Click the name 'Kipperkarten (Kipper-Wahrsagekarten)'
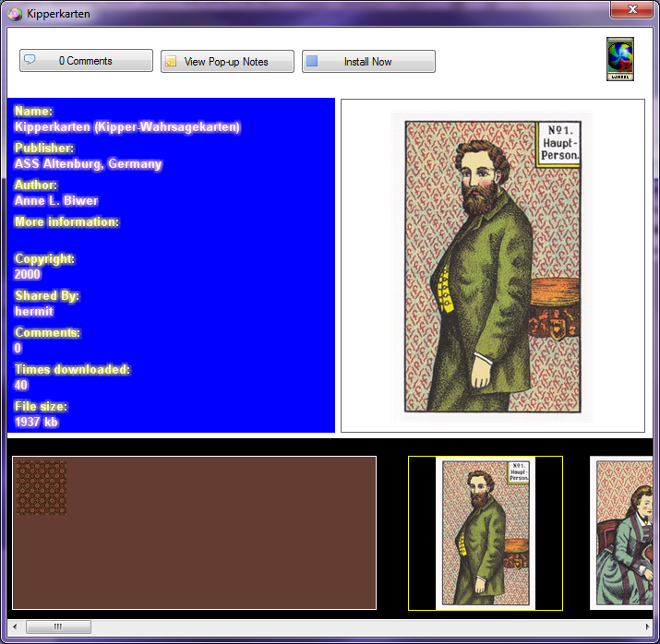Screen dimensions: 660x644 [x=127, y=127]
